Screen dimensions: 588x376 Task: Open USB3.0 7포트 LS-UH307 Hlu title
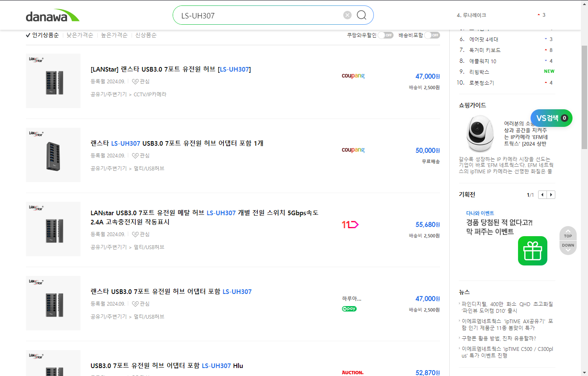point(167,366)
